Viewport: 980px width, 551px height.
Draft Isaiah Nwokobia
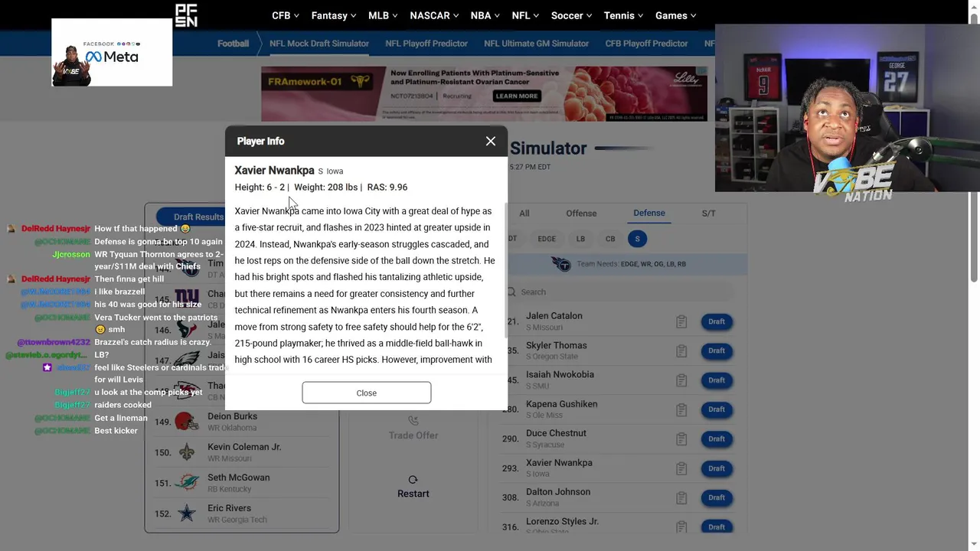(717, 380)
